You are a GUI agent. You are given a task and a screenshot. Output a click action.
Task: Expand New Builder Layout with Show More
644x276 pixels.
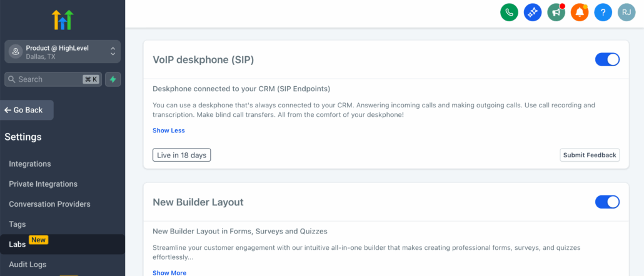pos(169,272)
